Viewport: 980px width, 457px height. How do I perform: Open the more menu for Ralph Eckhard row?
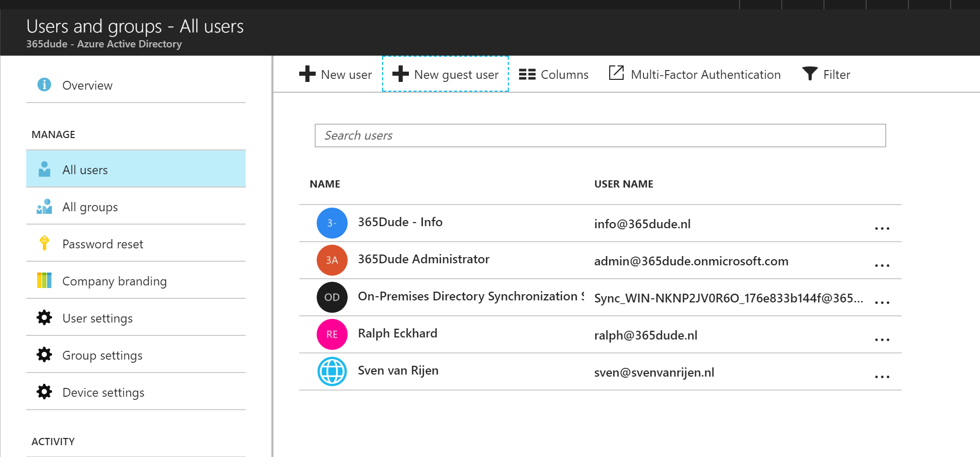882,340
